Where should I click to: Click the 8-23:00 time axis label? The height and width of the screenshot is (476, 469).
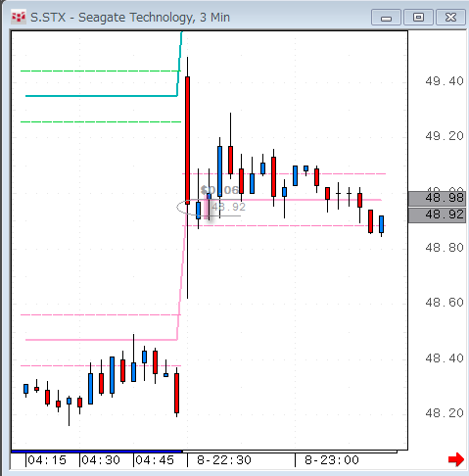click(332, 460)
